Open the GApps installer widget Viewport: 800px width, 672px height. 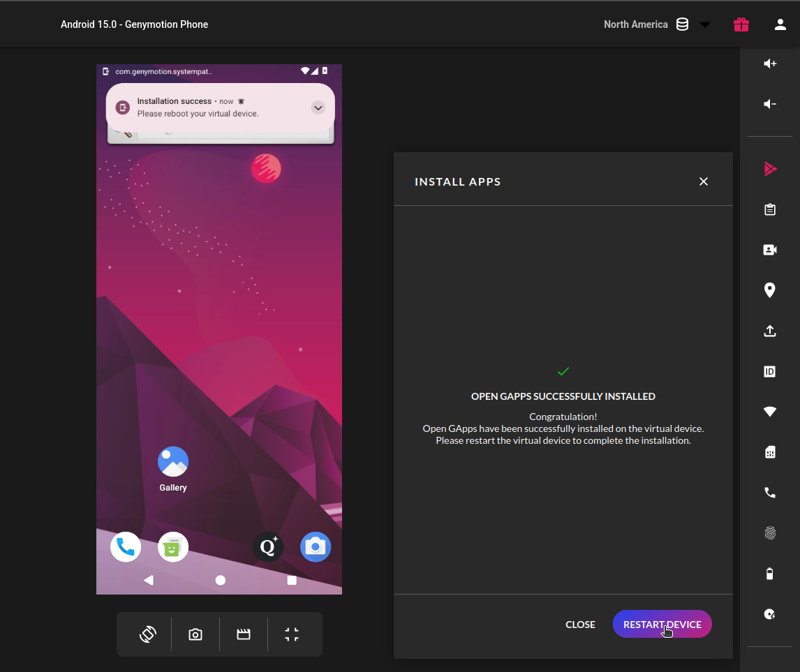[769, 168]
